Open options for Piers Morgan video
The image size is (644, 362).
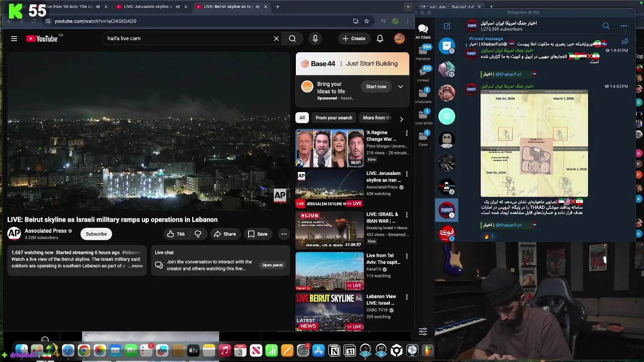[x=407, y=133]
